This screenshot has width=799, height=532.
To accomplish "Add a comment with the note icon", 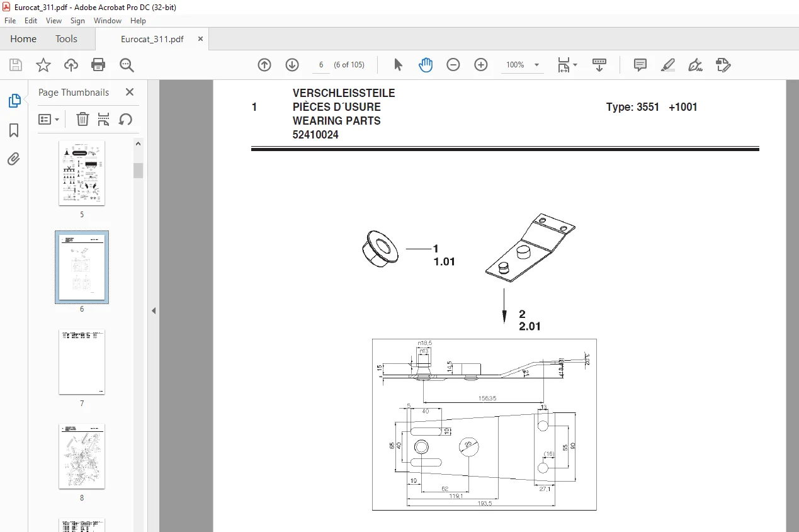I will click(640, 65).
